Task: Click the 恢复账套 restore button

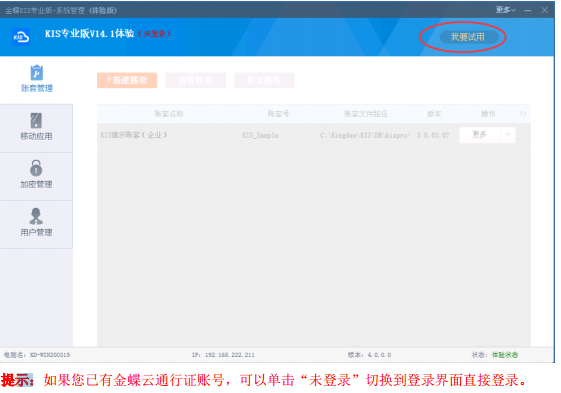Action: (264, 80)
